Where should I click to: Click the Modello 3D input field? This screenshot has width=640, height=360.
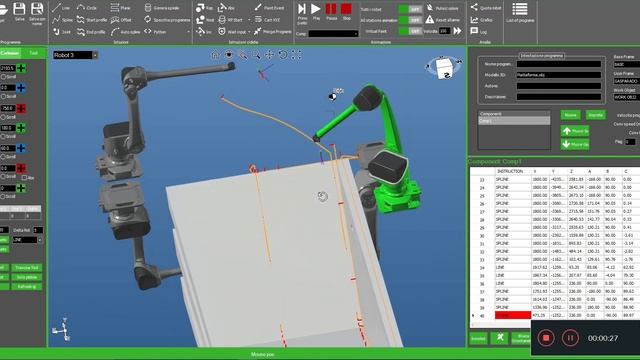click(559, 75)
